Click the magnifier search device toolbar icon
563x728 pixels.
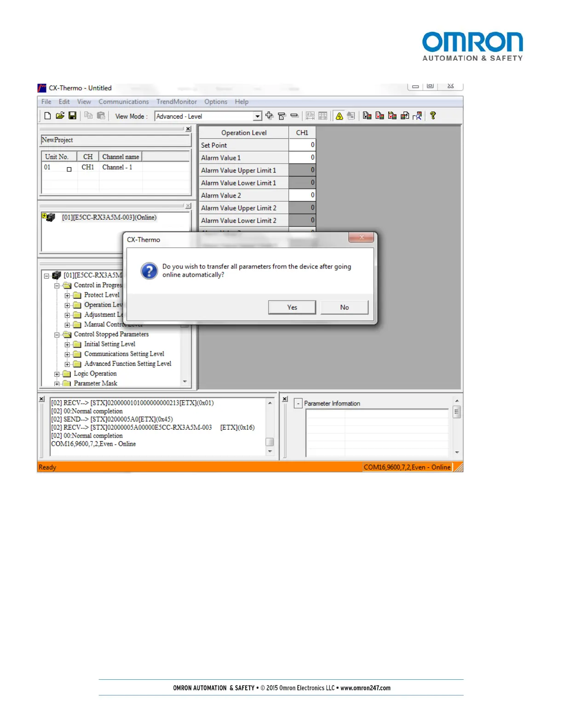pyautogui.click(x=417, y=116)
